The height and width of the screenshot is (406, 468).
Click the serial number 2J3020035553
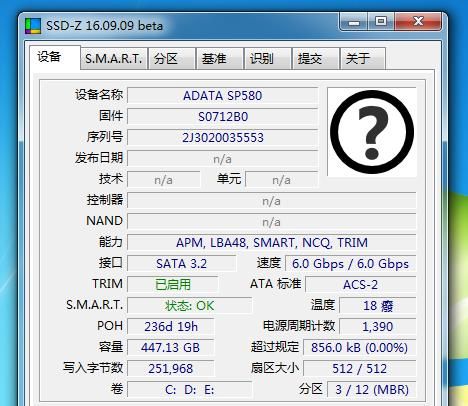point(222,138)
